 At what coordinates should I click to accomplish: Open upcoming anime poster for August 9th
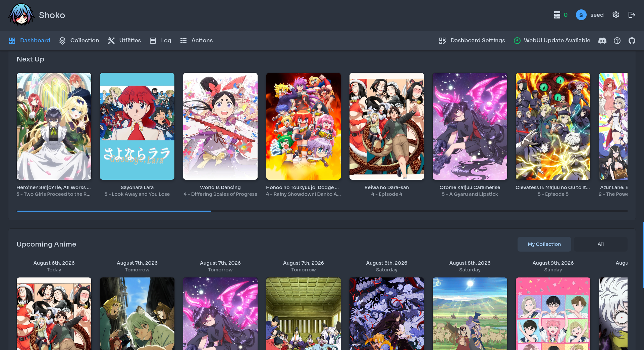coord(553,314)
